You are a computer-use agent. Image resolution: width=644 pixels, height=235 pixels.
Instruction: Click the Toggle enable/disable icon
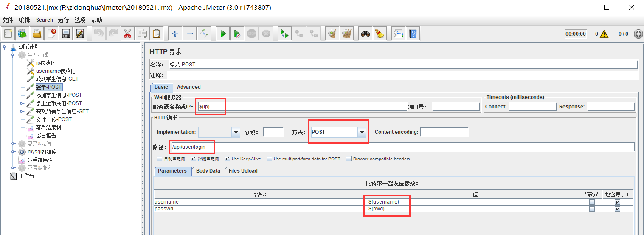point(204,33)
